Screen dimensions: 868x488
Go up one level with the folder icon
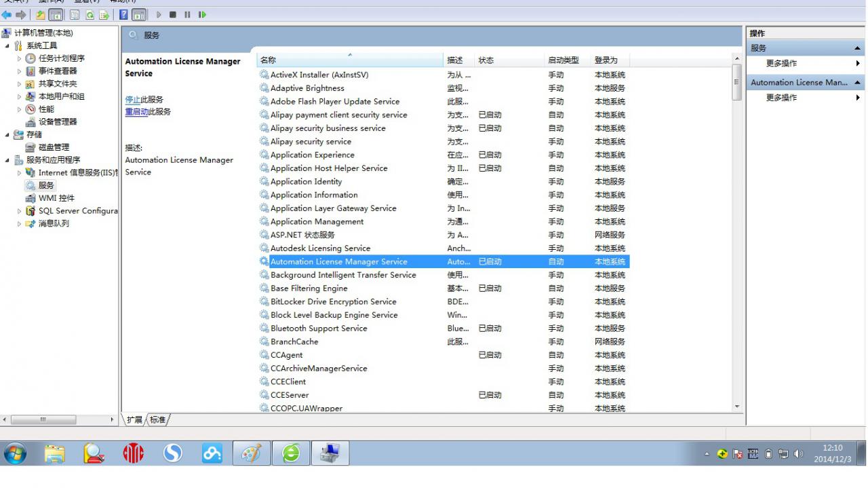tap(40, 14)
